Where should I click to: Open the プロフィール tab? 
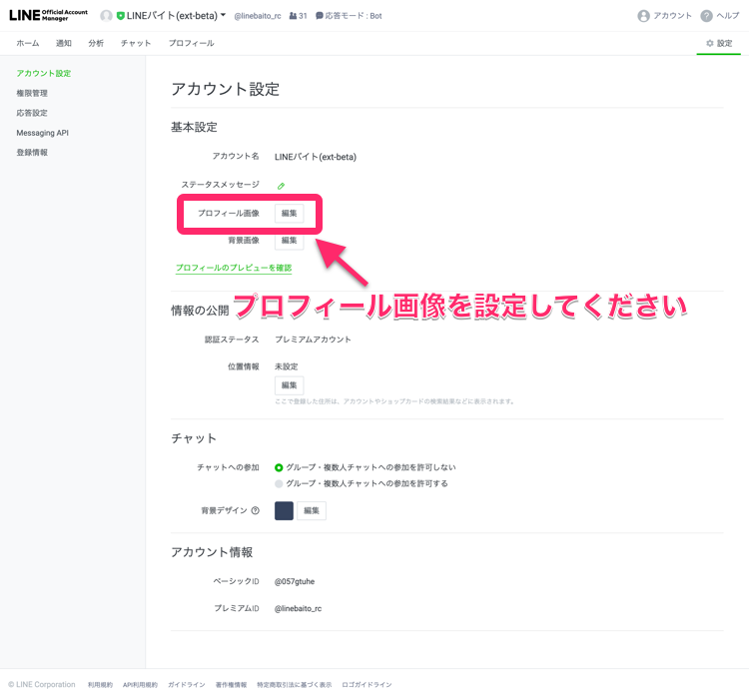click(x=191, y=44)
